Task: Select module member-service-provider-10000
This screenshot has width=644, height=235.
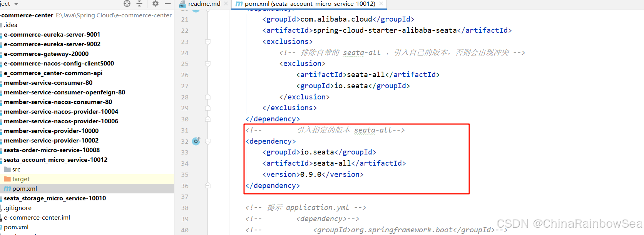Action: pyautogui.click(x=51, y=131)
